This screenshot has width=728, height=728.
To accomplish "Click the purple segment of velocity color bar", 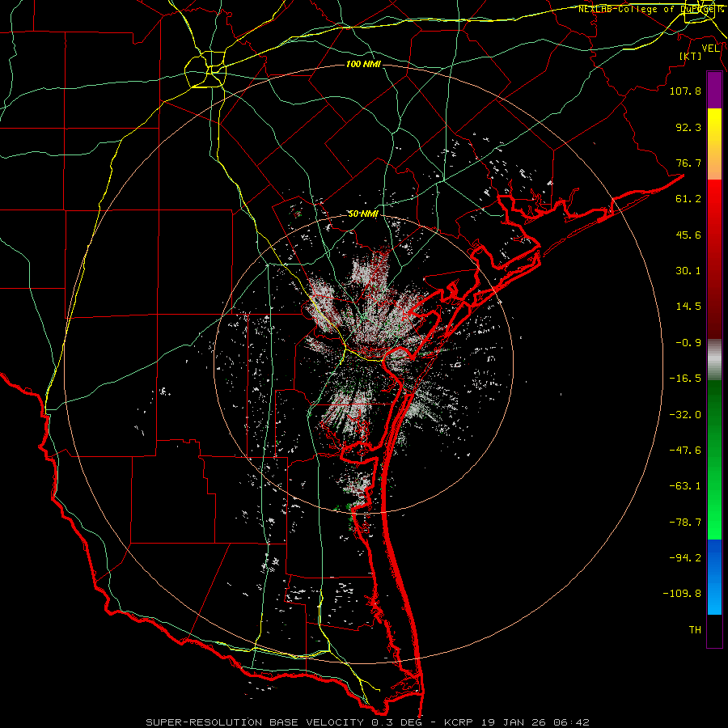I will [x=714, y=90].
